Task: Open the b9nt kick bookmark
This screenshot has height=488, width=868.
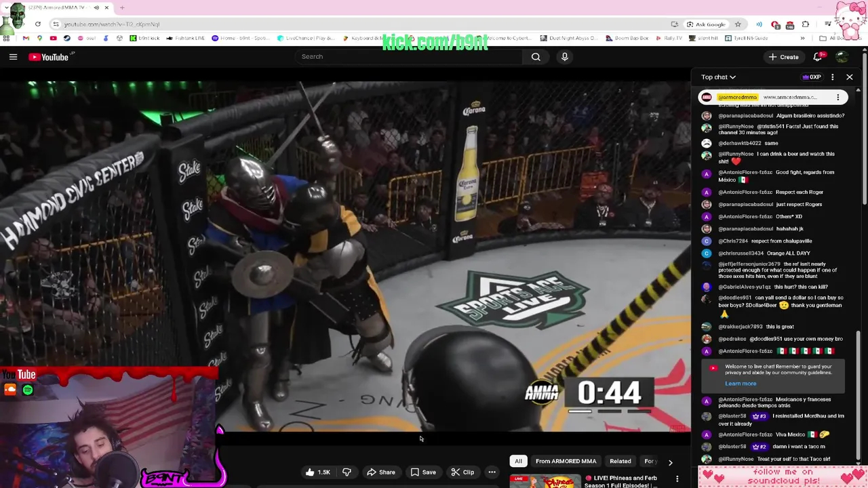Action: pyautogui.click(x=144, y=38)
